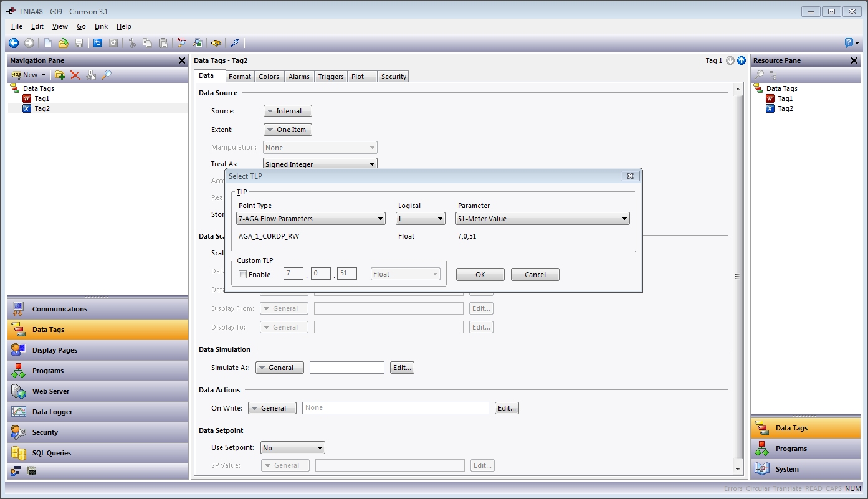Click Edit next to Simulate As
This screenshot has height=499, width=868.
point(402,368)
